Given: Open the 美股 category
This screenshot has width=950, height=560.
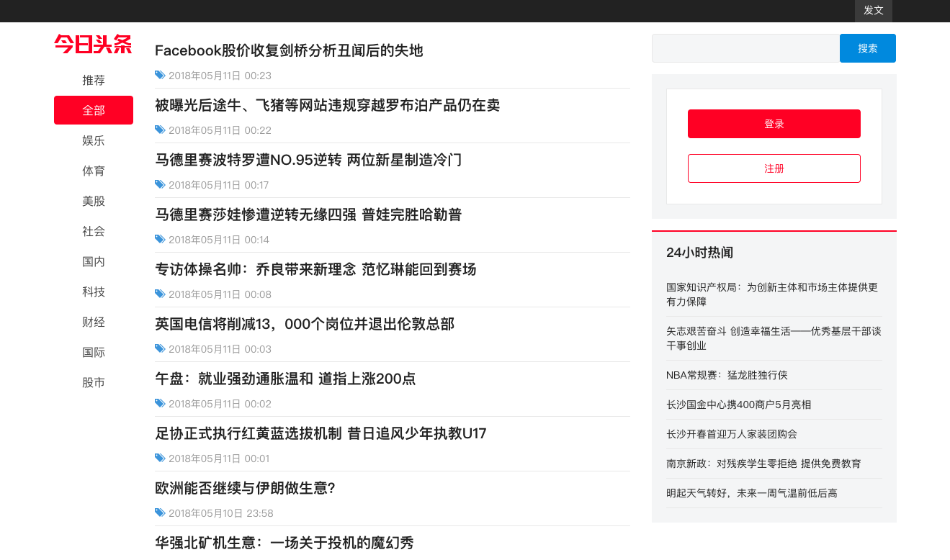Looking at the screenshot, I should tap(94, 201).
